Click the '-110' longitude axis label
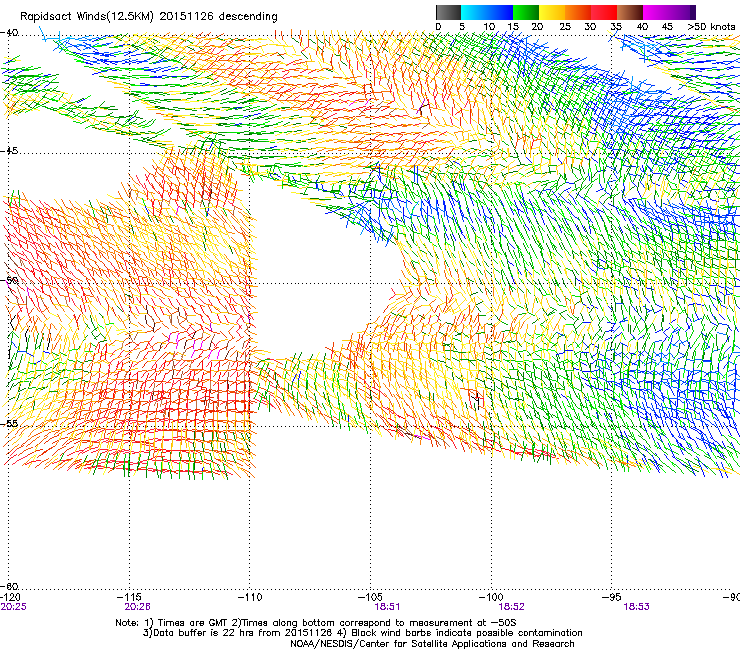 point(250,597)
